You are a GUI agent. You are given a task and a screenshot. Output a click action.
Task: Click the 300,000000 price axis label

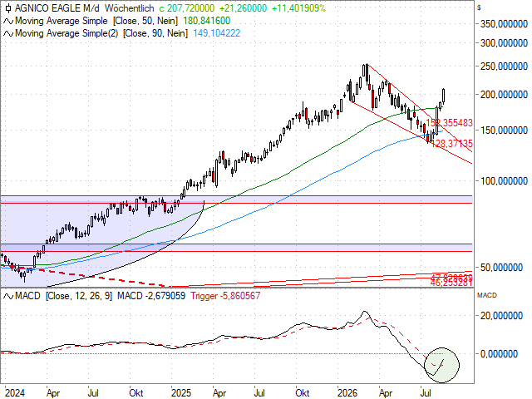tap(504, 43)
